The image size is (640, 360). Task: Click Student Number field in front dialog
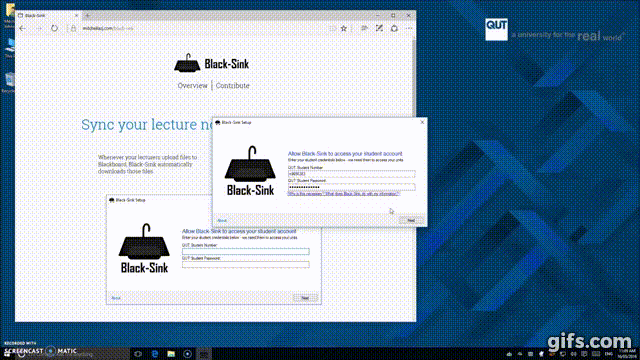351,174
